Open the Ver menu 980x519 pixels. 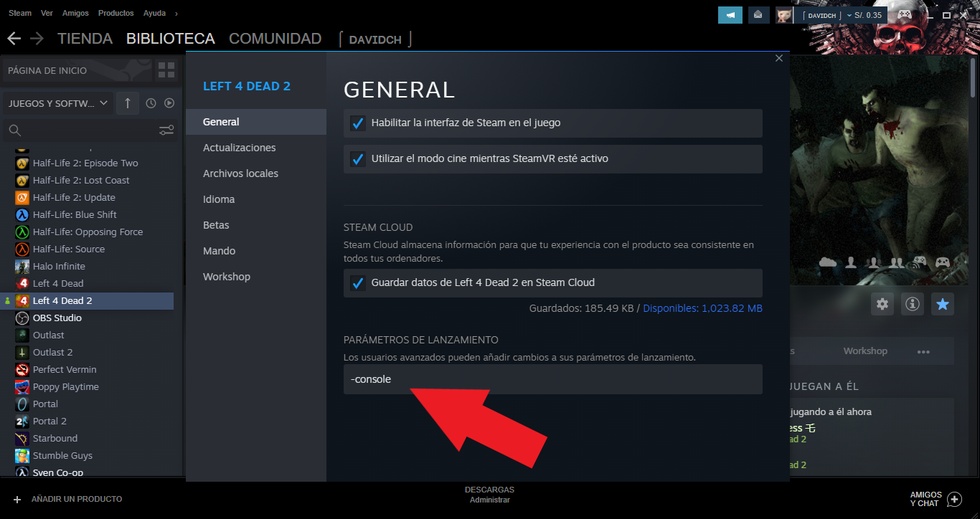[47, 13]
